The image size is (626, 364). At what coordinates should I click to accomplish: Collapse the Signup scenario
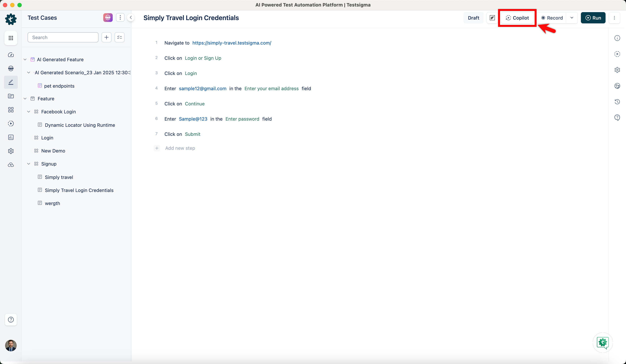tap(29, 164)
